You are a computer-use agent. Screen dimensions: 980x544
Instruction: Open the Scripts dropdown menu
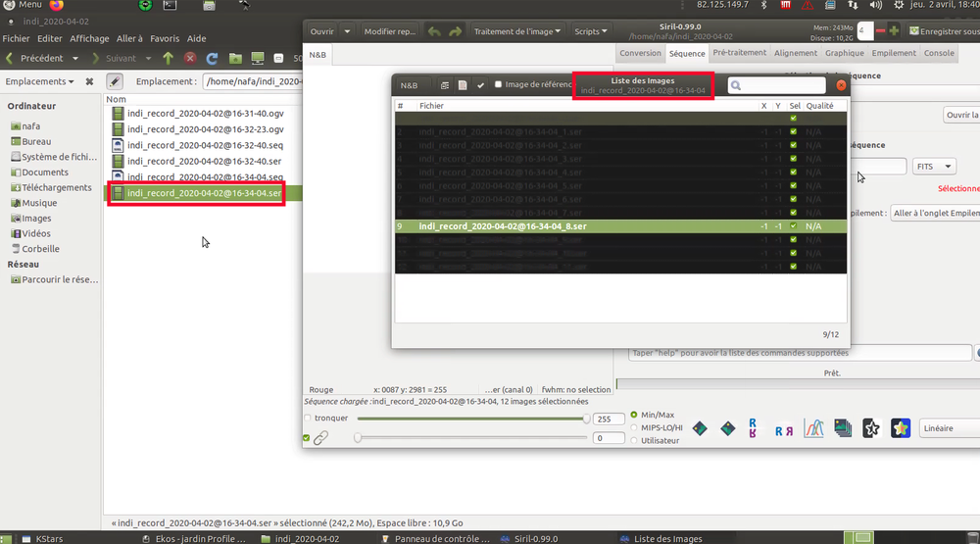pyautogui.click(x=591, y=31)
